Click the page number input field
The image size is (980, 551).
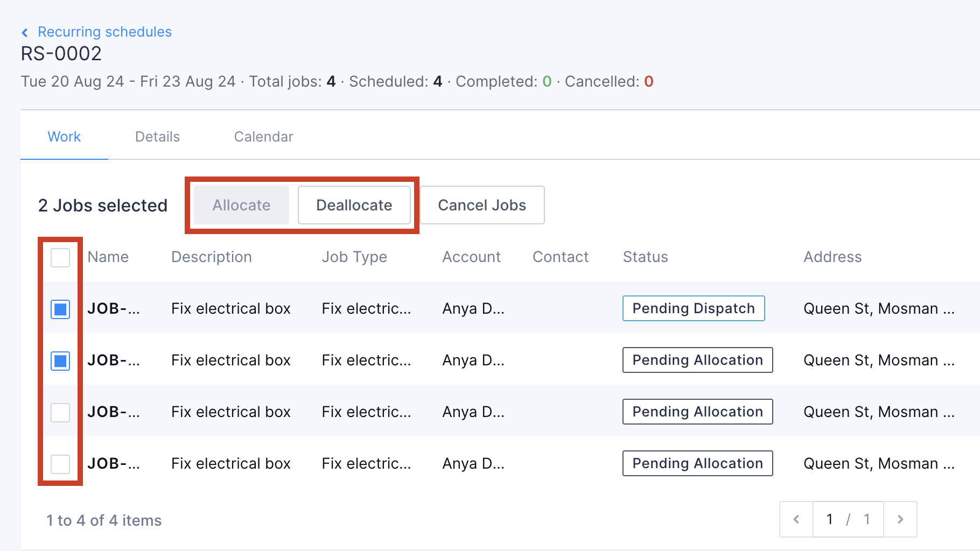click(x=829, y=519)
